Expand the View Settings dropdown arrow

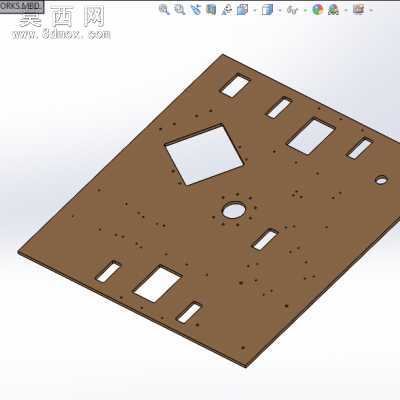tap(371, 10)
